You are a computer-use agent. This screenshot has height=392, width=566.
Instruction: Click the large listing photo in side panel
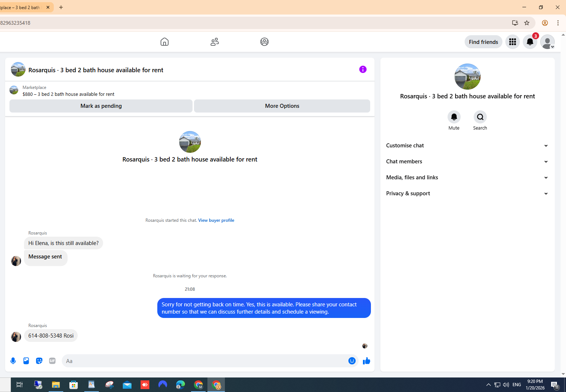click(x=468, y=77)
